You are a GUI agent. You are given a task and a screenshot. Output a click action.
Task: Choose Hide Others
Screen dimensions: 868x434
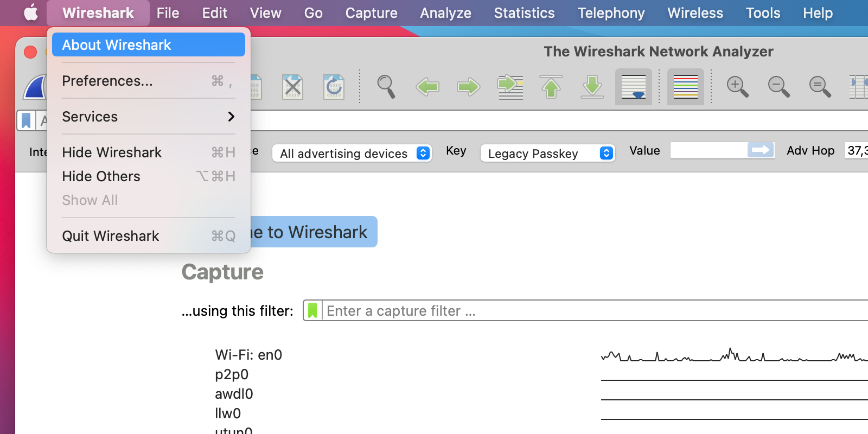coord(149,176)
